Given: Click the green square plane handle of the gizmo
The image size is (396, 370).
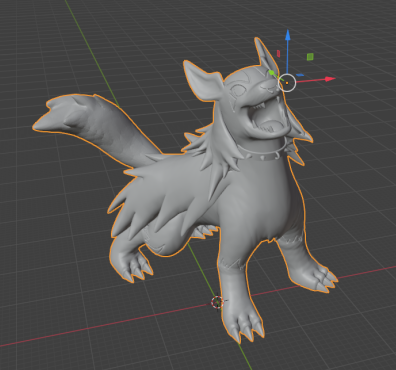Looking at the screenshot, I should (x=310, y=57).
